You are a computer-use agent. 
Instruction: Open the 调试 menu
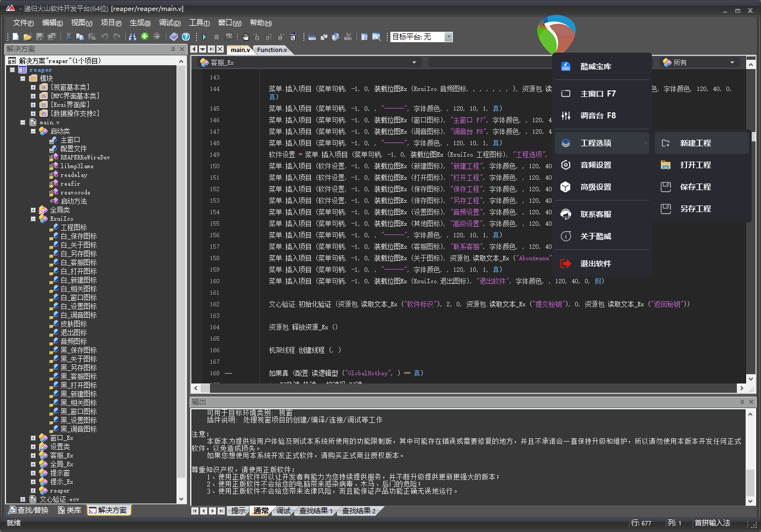170,22
